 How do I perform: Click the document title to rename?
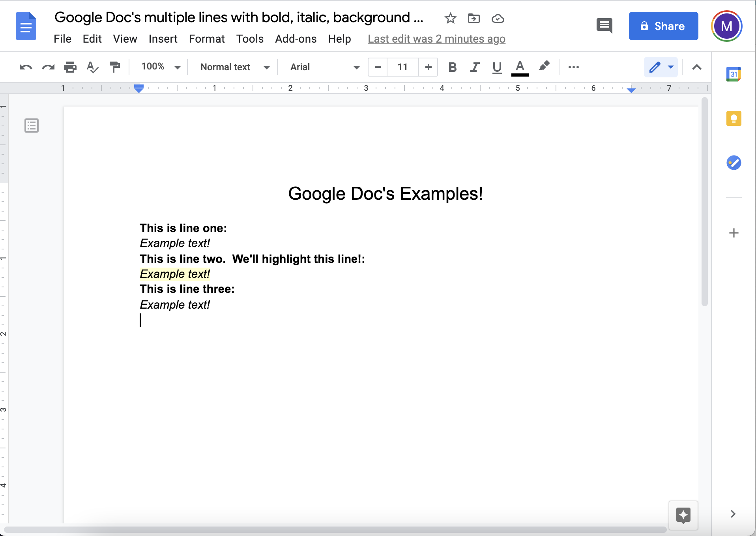pos(239,17)
